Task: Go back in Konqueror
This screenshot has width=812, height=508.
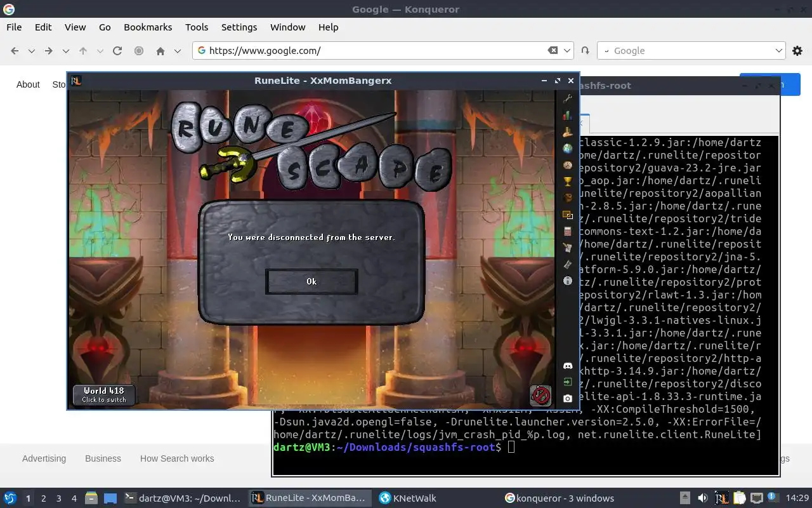Action: 15,51
